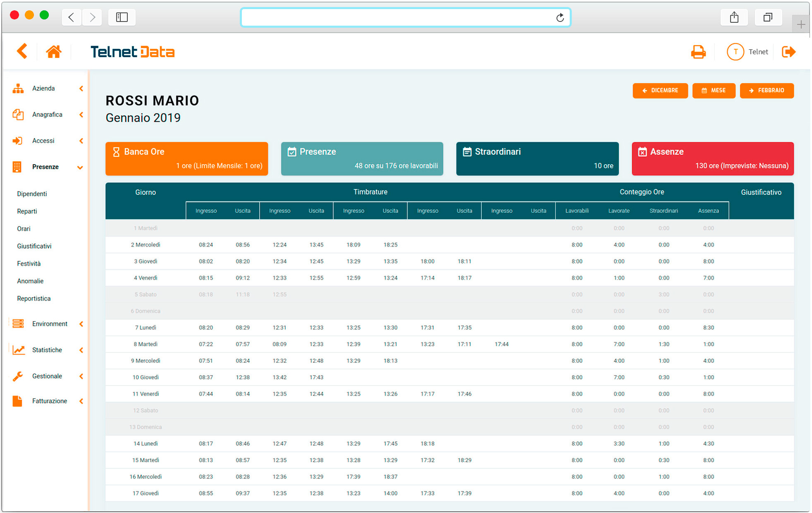Click the Straordinari calendar icon
812x513 pixels.
pyautogui.click(x=467, y=152)
